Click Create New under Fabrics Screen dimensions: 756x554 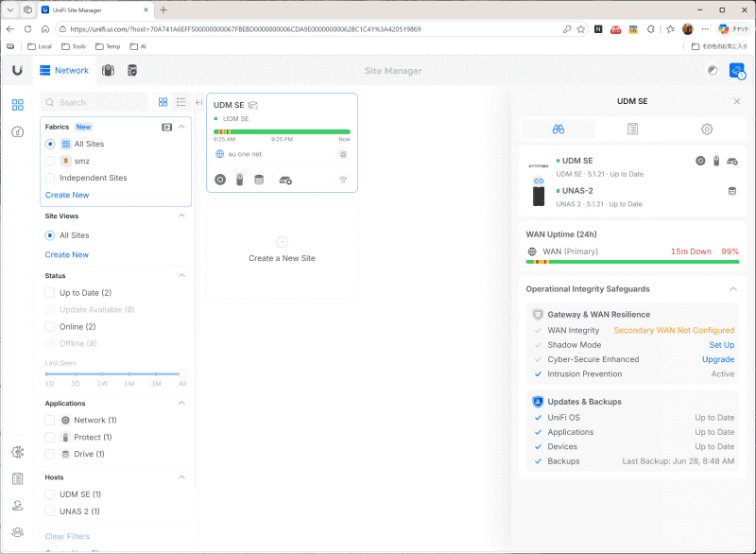click(67, 195)
